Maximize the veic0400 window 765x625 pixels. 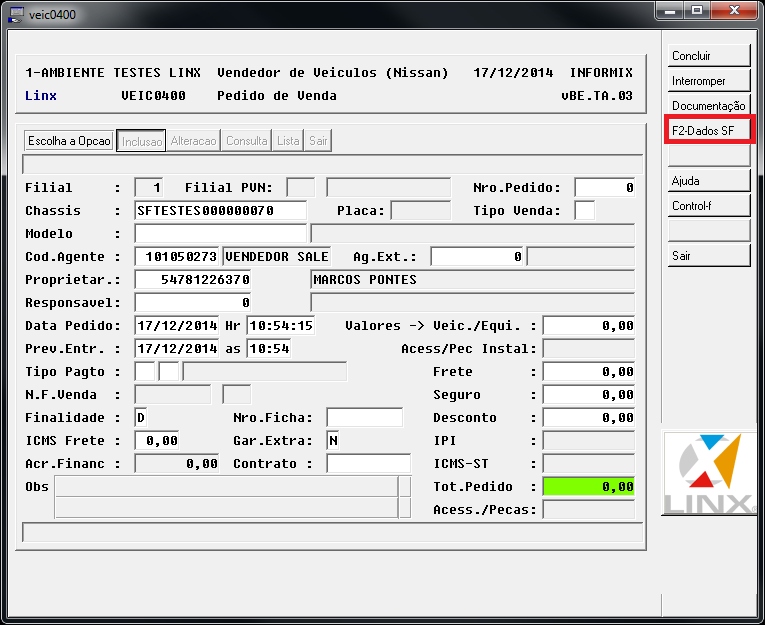[697, 11]
